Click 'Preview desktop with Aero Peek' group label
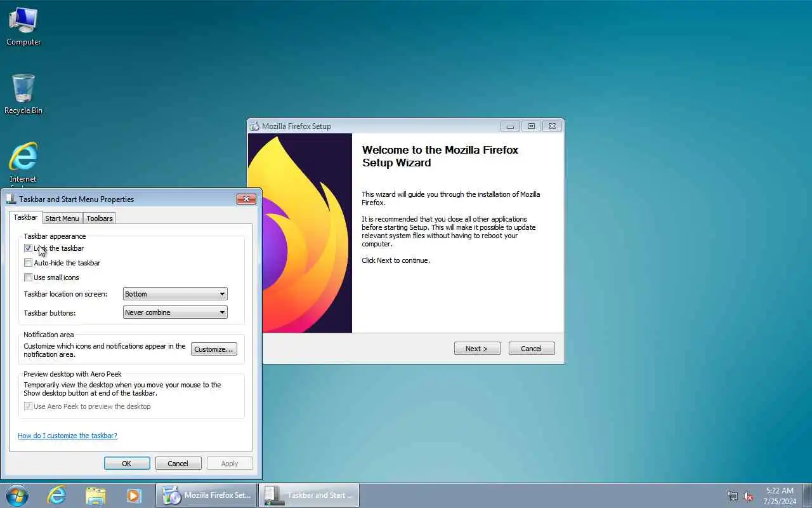Screen dimensions: 812x508 72,374
